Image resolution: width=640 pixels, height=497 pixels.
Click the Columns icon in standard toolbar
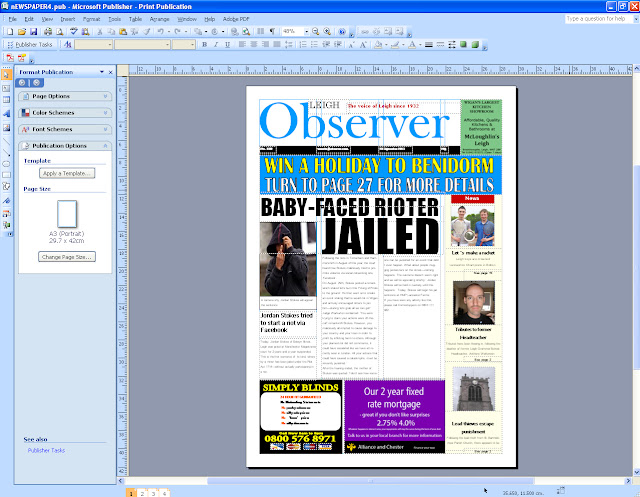pos(260,31)
